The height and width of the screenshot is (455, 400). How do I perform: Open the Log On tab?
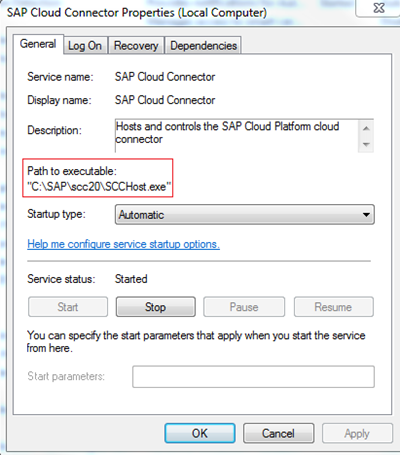pyautogui.click(x=85, y=46)
